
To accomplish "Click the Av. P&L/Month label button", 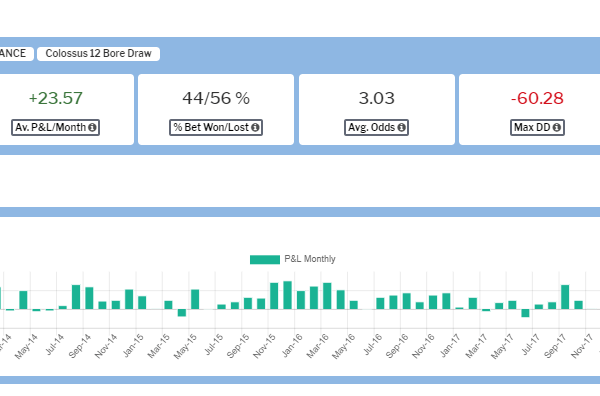I will (55, 127).
